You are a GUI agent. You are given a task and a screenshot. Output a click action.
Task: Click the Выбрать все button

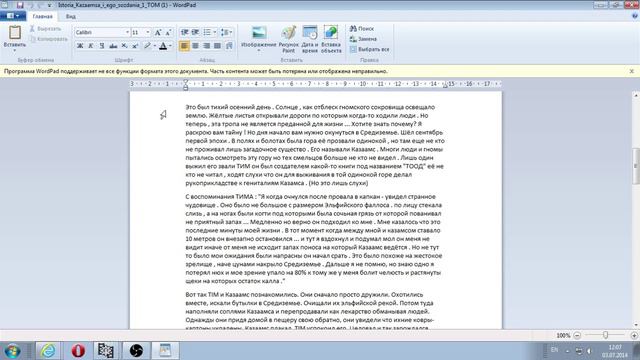pos(369,49)
